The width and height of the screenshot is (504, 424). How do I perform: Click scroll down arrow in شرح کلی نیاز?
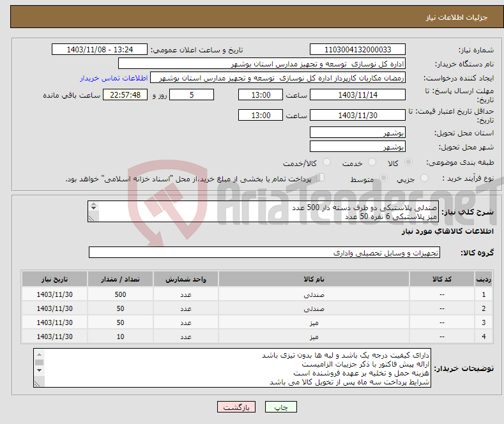[x=93, y=208]
